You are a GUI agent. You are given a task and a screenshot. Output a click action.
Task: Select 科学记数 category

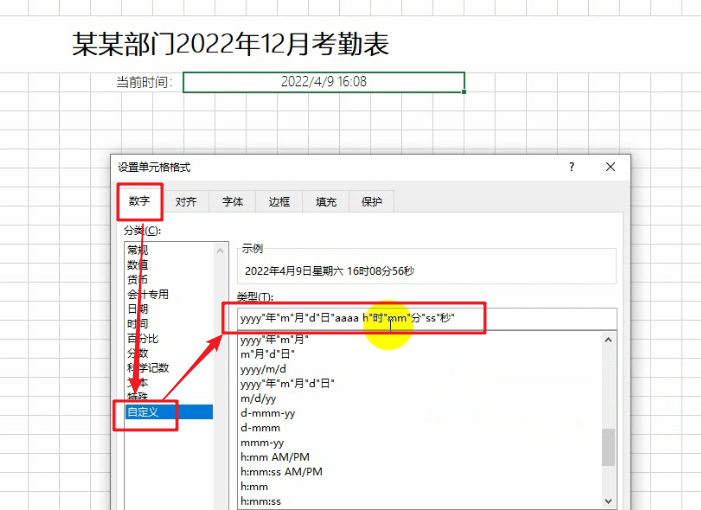148,368
